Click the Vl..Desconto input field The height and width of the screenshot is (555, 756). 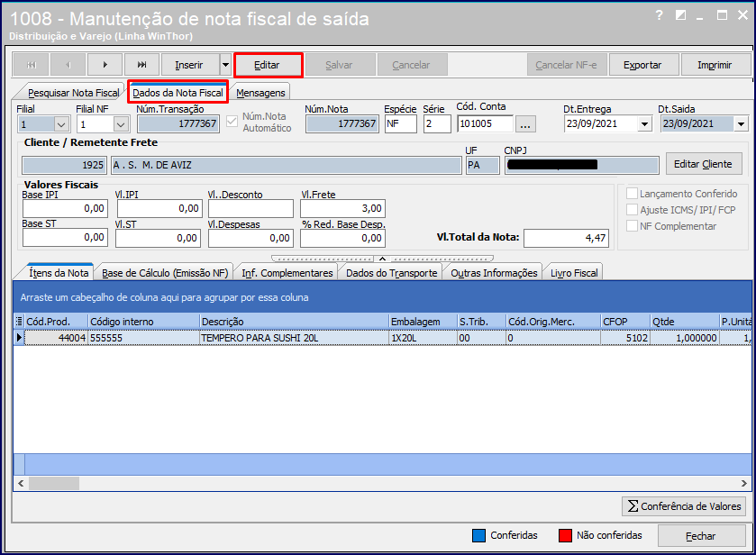pyautogui.click(x=250, y=208)
